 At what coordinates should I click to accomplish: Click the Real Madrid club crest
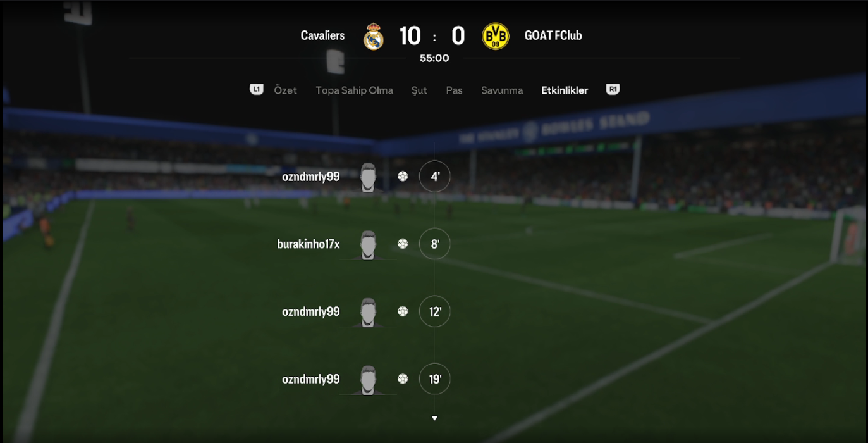374,36
